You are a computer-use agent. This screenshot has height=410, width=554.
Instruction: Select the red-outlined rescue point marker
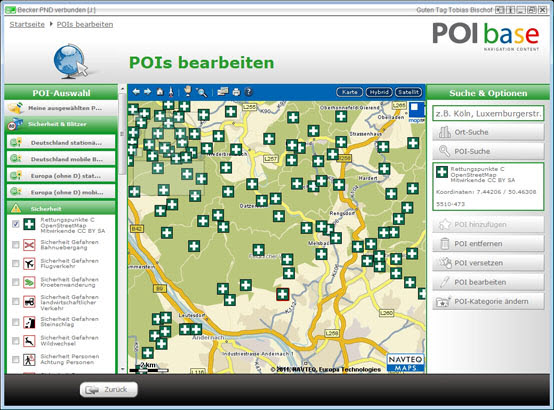point(282,294)
